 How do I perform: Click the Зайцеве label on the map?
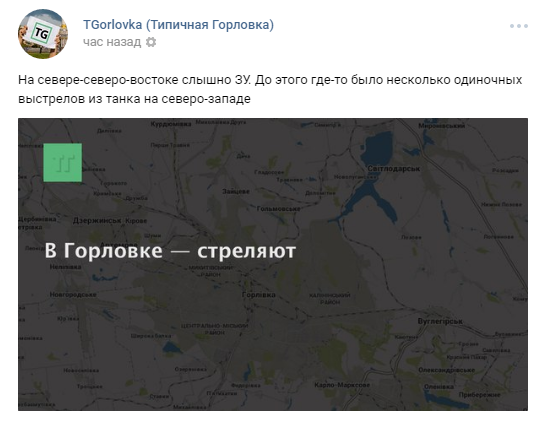pyautogui.click(x=236, y=191)
